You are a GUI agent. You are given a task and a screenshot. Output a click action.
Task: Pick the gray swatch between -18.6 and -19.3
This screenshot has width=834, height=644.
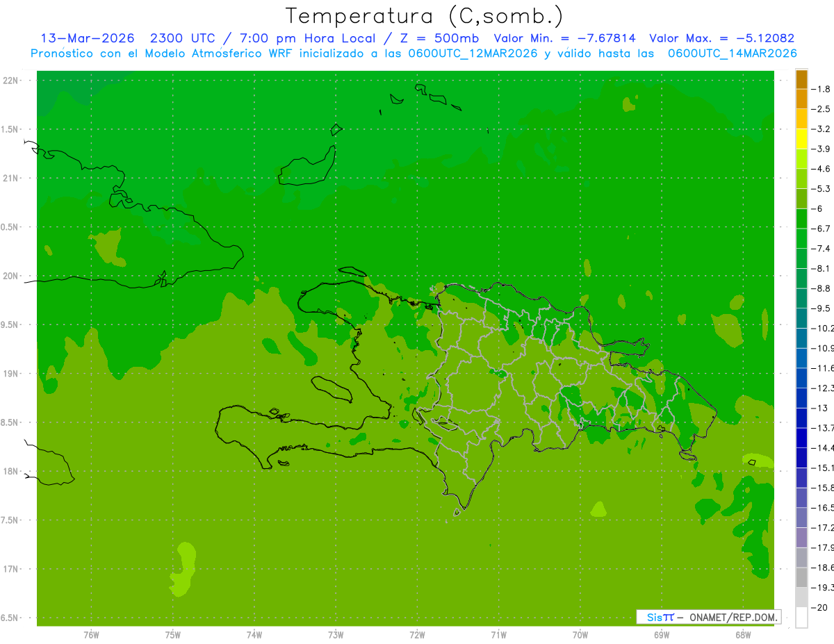pos(801,577)
